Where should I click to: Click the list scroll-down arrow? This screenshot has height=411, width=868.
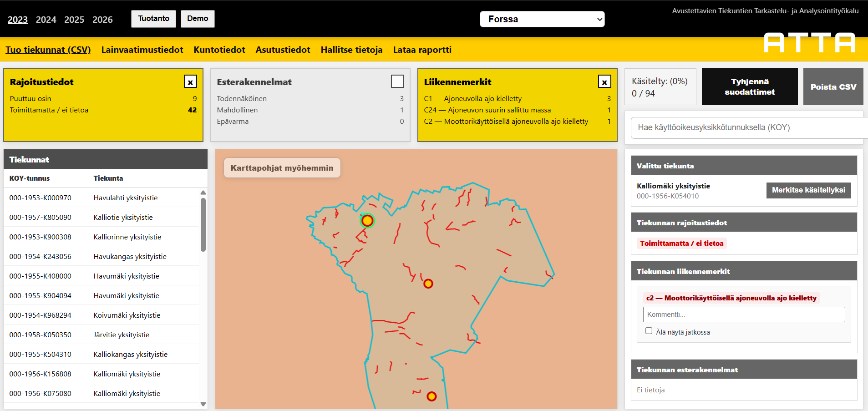click(203, 404)
